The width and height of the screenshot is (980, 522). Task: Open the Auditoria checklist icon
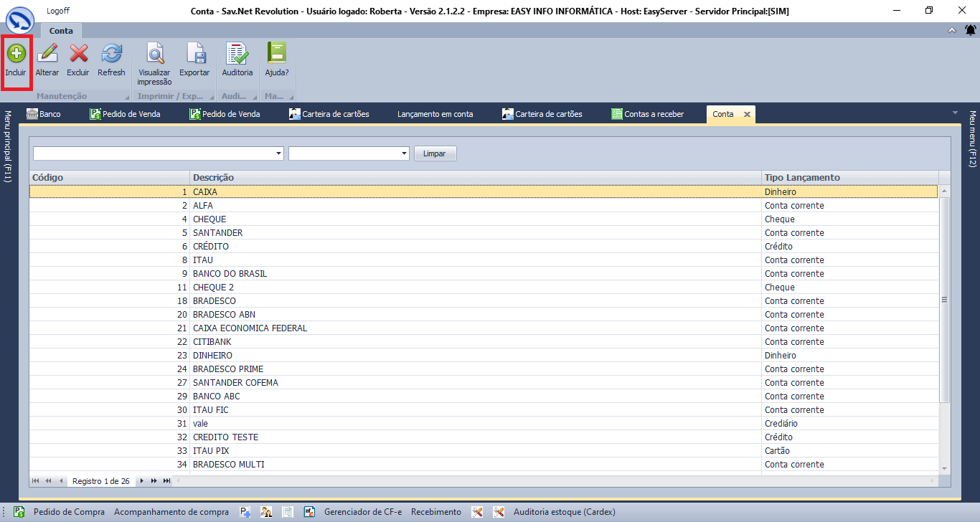click(237, 54)
